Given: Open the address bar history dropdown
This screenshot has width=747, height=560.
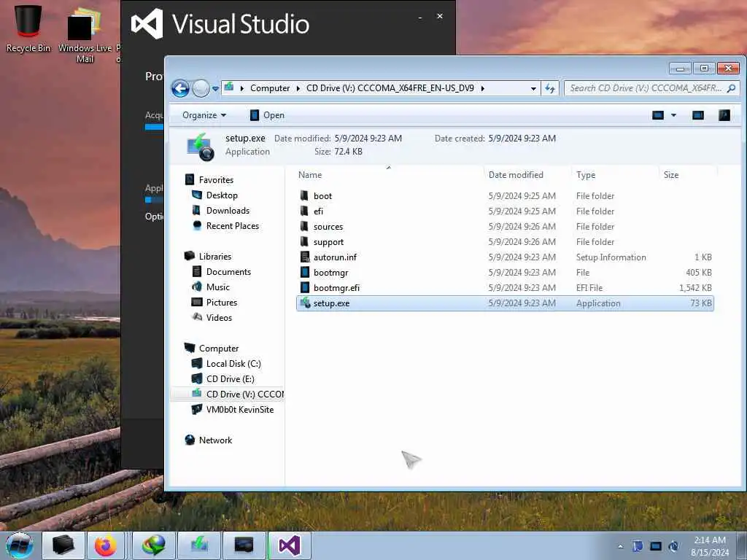Looking at the screenshot, I should 533,88.
